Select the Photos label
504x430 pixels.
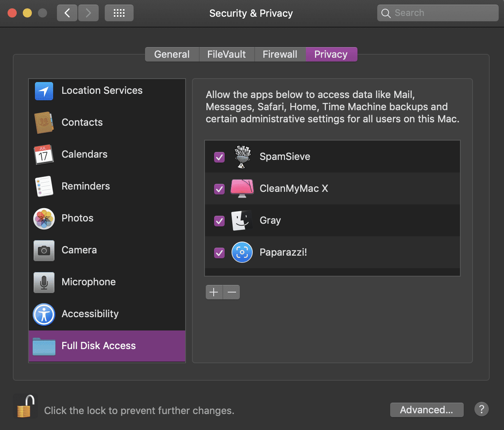point(77,218)
